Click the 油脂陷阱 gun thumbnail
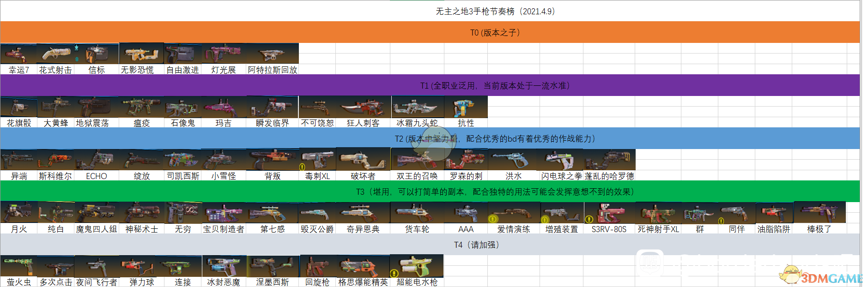The image size is (868, 287). [x=774, y=213]
